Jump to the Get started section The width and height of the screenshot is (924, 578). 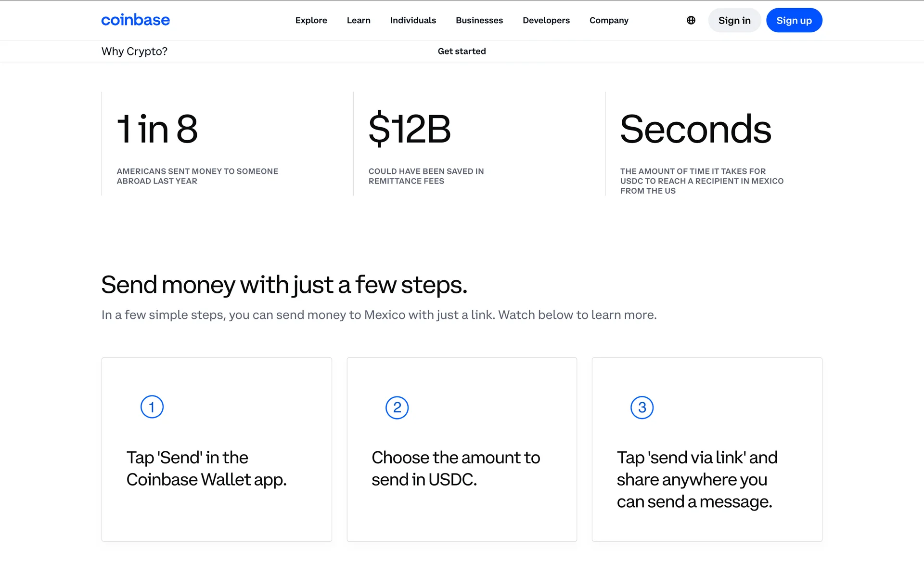(462, 51)
